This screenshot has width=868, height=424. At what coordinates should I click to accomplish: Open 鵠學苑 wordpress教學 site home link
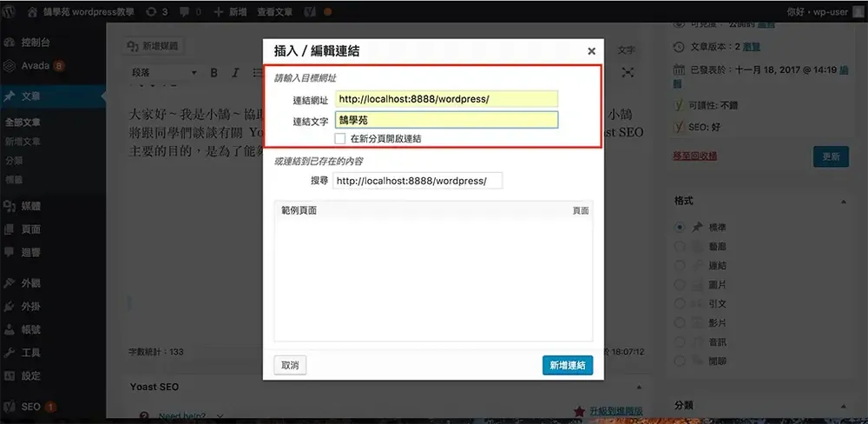[x=81, y=11]
